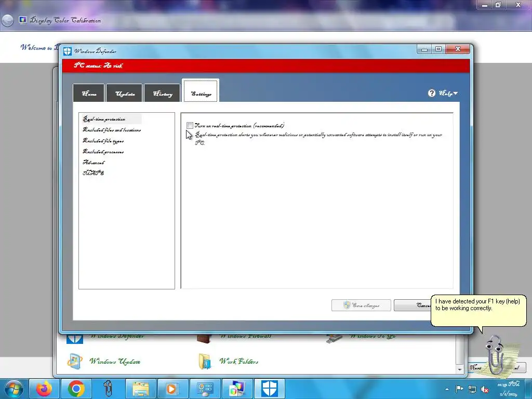Screen dimensions: 532x399
Task: Open the Work Folders folder icon
Action: point(205,362)
